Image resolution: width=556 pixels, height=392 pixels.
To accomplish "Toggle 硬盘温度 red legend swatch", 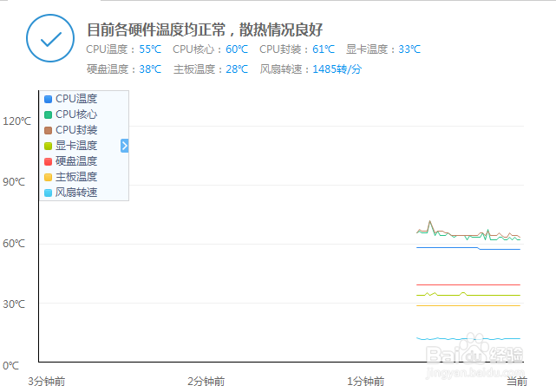I will 49,161.
